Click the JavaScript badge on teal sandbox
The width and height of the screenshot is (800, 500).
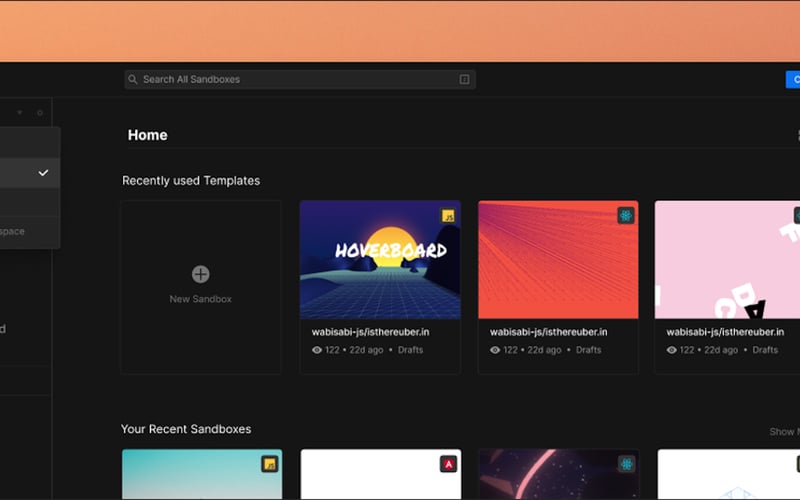click(269, 464)
